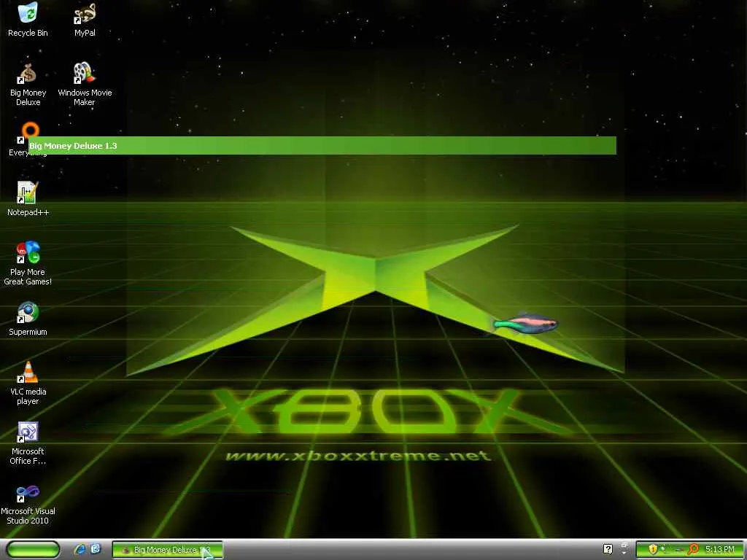Viewport: 747px width, 560px height.
Task: Click the swimming fish on the desktop
Action: click(x=525, y=324)
